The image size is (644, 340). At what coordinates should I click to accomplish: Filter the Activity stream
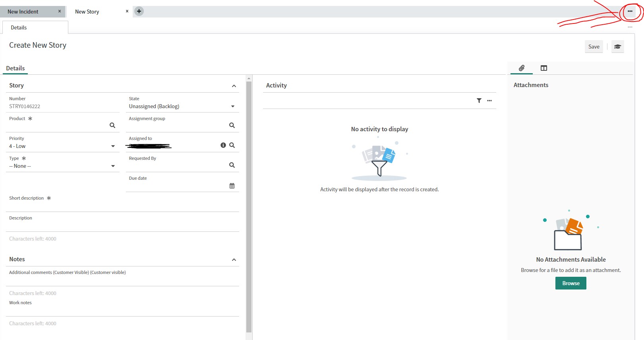coord(479,101)
